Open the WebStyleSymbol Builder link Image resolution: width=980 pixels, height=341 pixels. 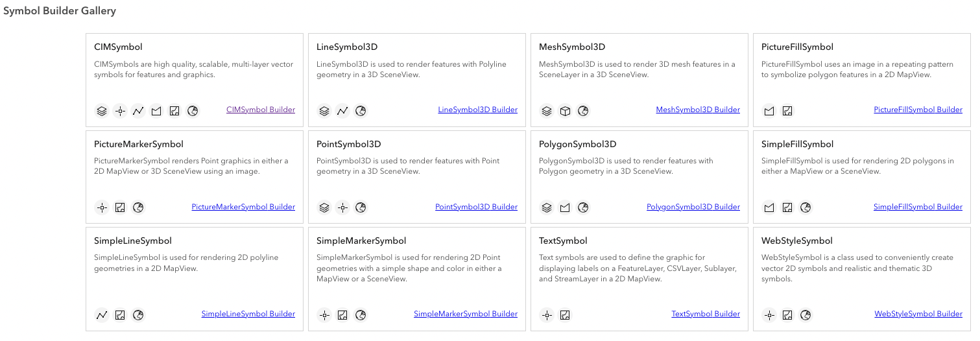[x=918, y=314]
